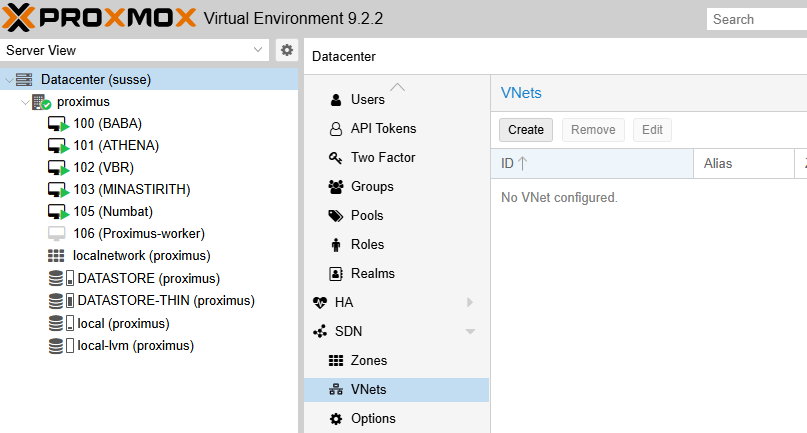807x433 pixels.
Task: Click the VNets panel title
Action: pos(521,93)
